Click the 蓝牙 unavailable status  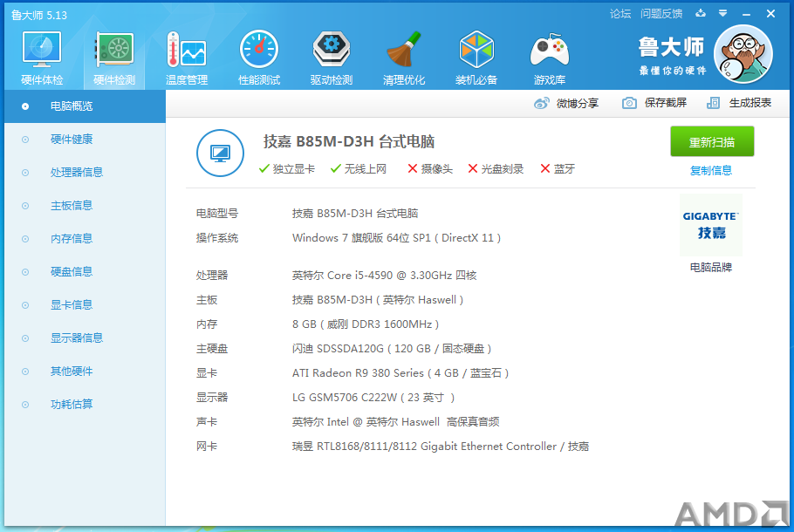(x=558, y=169)
